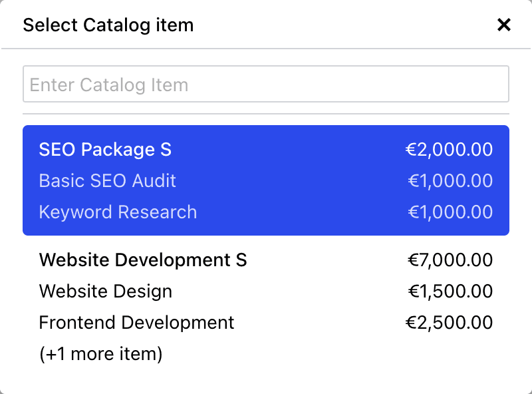Click the Select Catalog item dialog title
532x394 pixels.
click(x=108, y=26)
